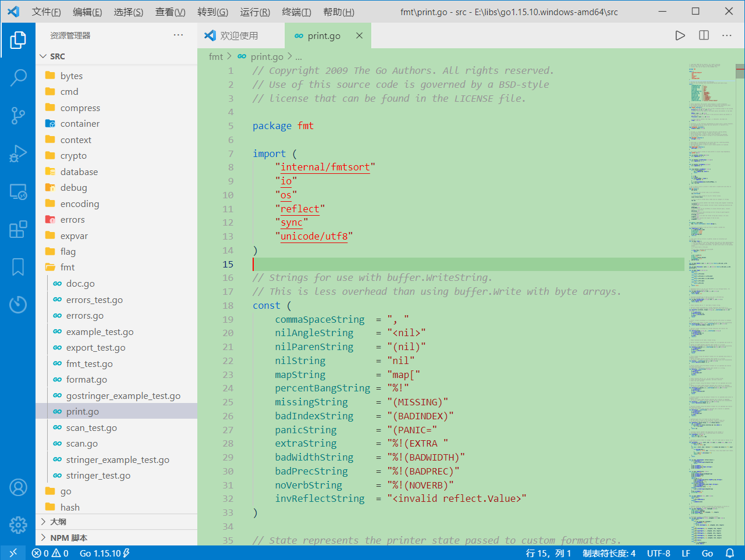Click the minimap code overview
This screenshot has height=560, width=745.
(711, 305)
